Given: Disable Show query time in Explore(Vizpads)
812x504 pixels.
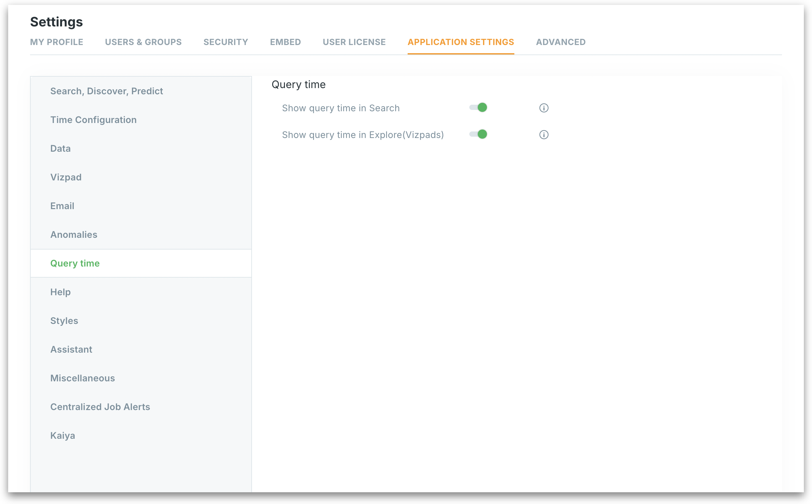Looking at the screenshot, I should point(478,134).
